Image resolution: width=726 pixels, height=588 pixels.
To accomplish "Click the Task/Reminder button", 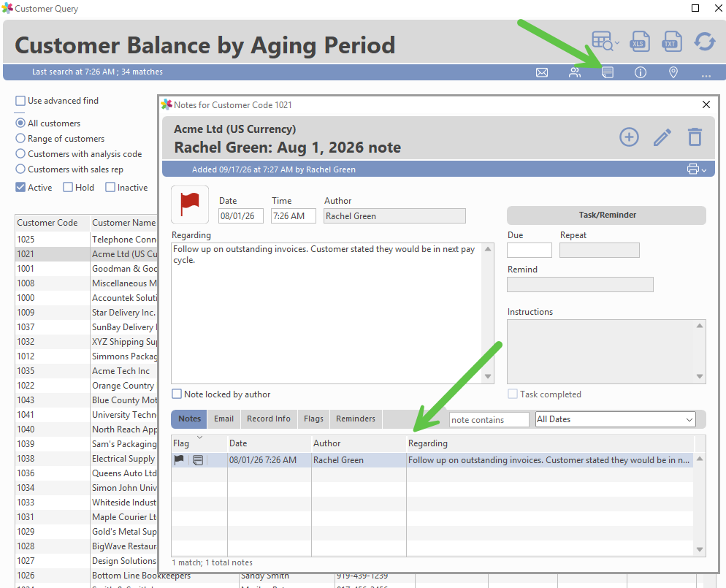I will (x=606, y=215).
